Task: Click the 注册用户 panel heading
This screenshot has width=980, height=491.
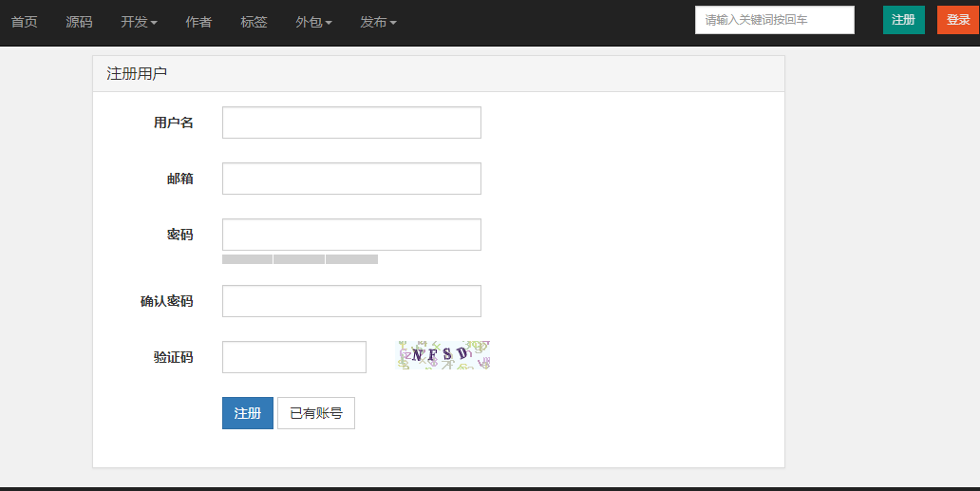Action: tap(137, 74)
